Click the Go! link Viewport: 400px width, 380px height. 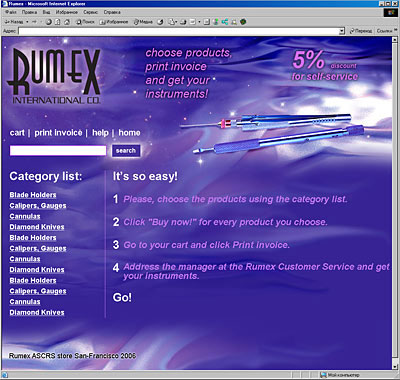122,297
